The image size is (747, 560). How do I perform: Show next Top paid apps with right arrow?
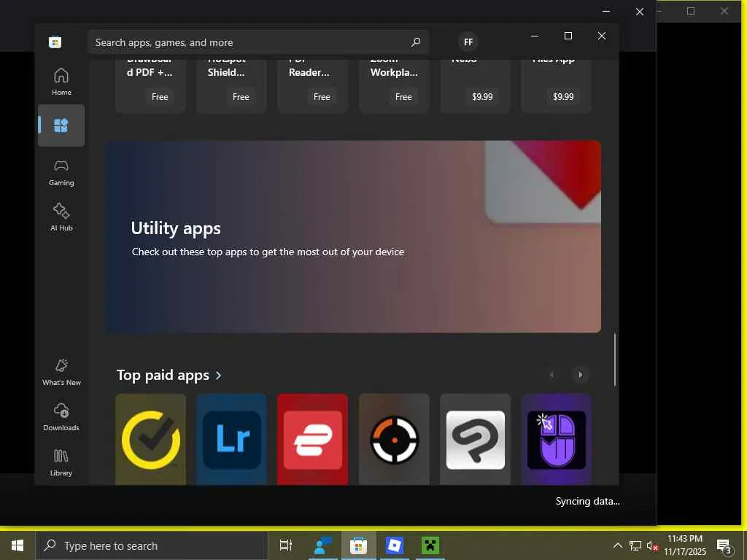point(580,375)
